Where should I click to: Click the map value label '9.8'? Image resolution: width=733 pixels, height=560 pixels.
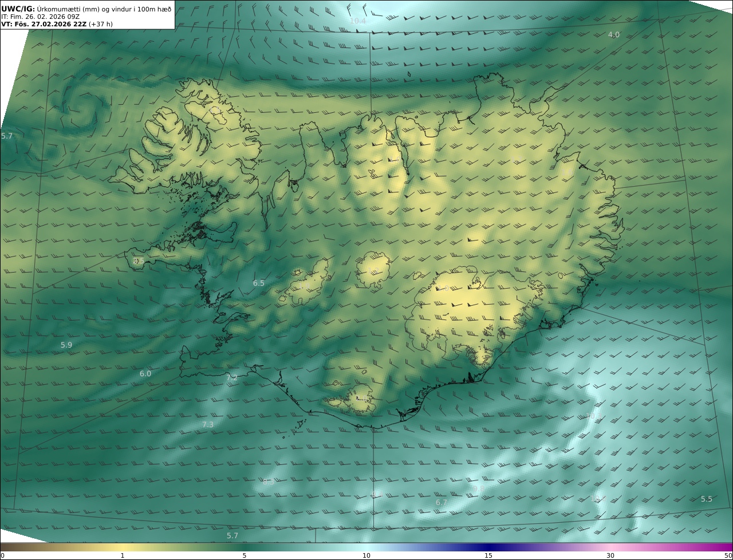[478, 488]
